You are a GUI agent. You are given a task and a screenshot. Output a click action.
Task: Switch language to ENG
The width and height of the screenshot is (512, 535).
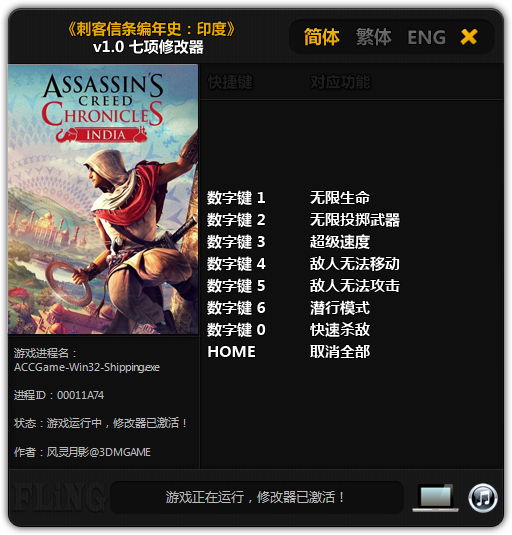click(427, 37)
